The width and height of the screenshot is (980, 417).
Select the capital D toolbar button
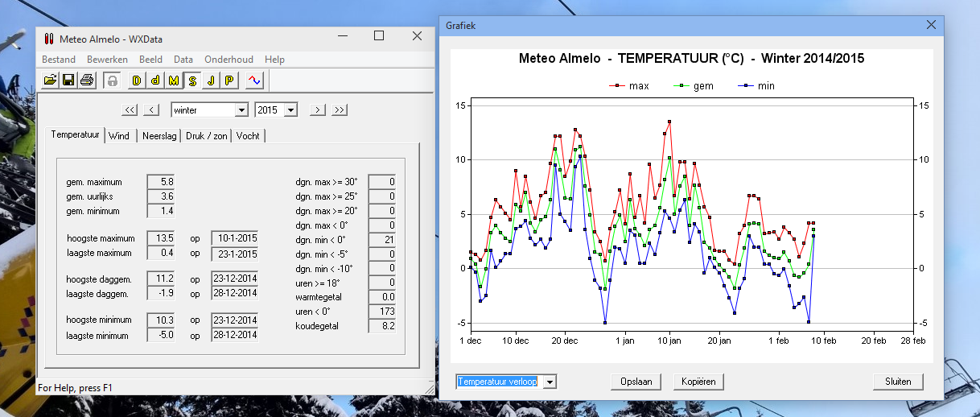click(137, 80)
